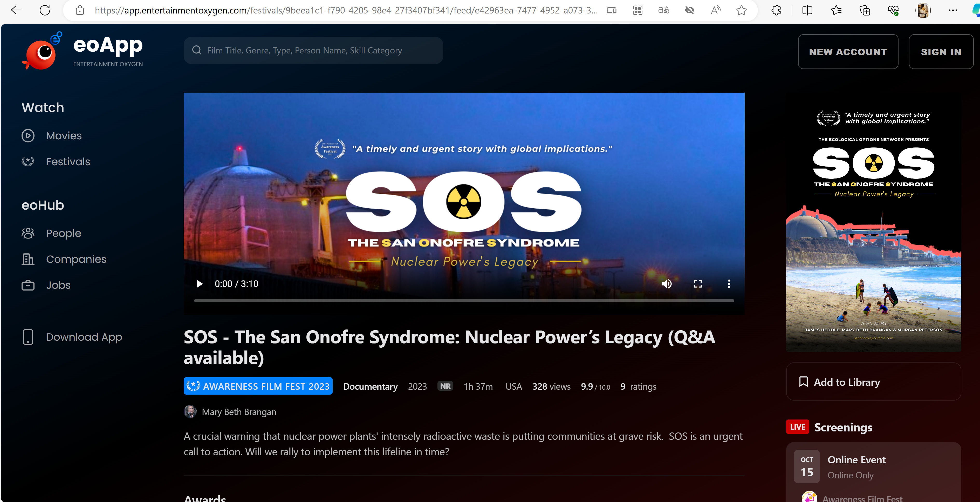
Task: Open the browser favorites list icon
Action: [836, 10]
